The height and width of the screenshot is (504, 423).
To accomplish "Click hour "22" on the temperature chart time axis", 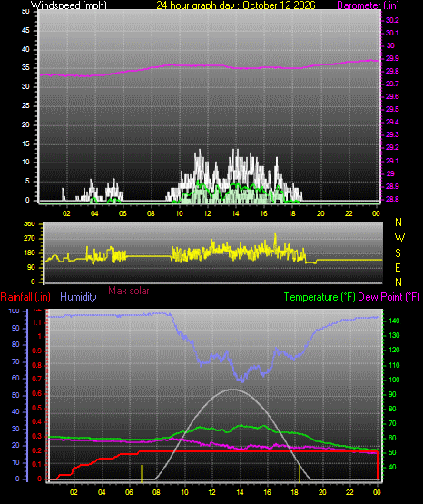I will 349,492.
